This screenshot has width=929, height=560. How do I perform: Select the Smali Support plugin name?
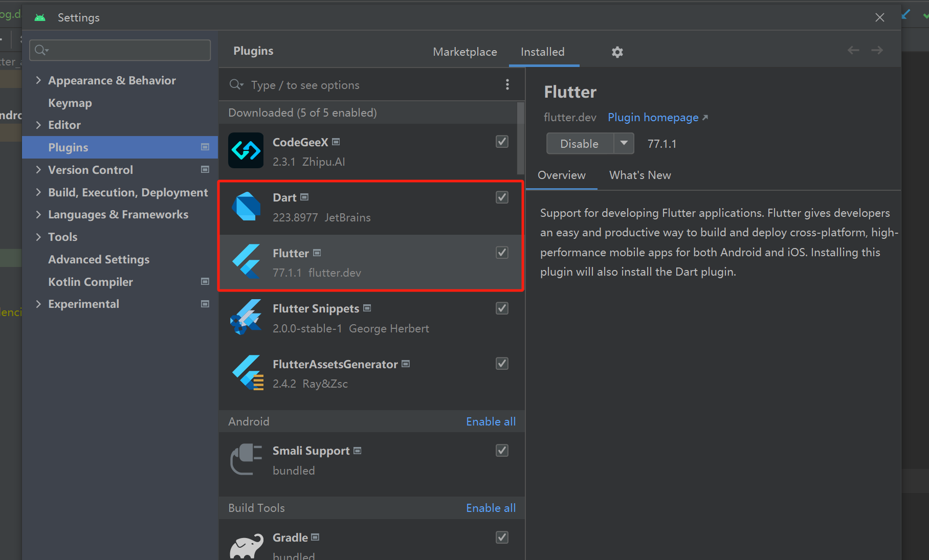(x=311, y=451)
